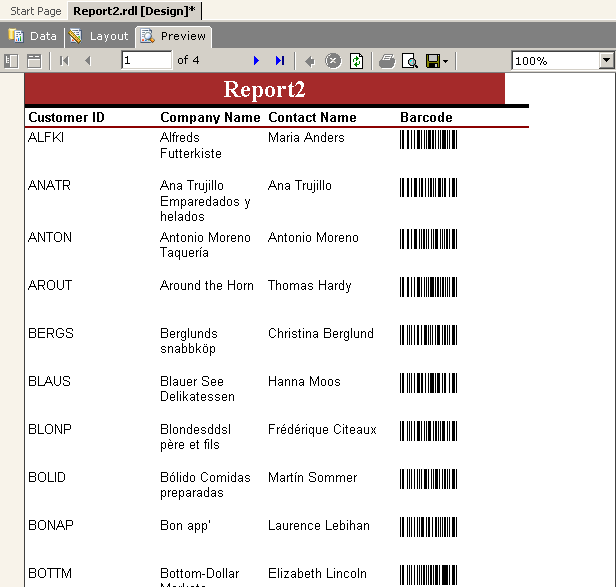The width and height of the screenshot is (616, 587).
Task: Click the back to parent report arrow
Action: [310, 61]
